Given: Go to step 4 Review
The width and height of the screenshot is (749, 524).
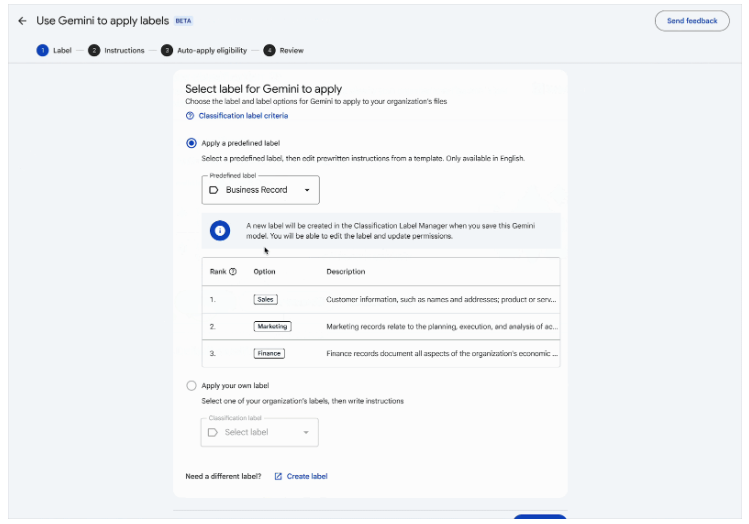Looking at the screenshot, I should pyautogui.click(x=283, y=50).
